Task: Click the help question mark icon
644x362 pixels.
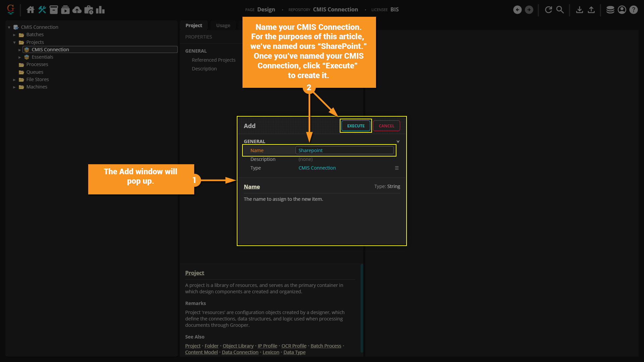Action: (x=633, y=10)
